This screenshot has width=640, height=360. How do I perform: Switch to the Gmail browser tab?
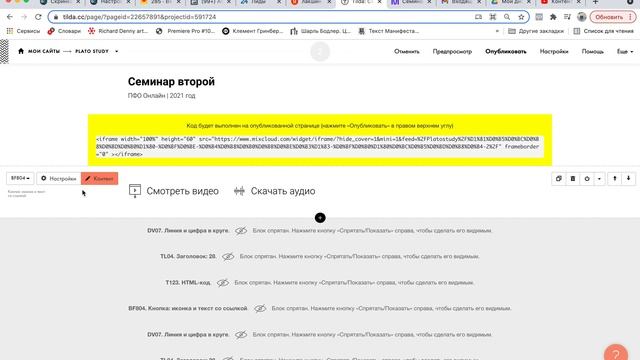pos(461,2)
